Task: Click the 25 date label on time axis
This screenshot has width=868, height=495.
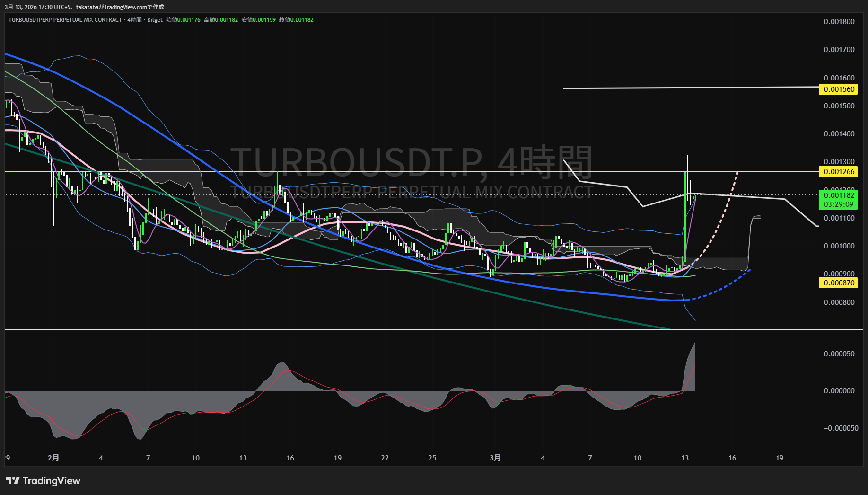Action: point(432,458)
